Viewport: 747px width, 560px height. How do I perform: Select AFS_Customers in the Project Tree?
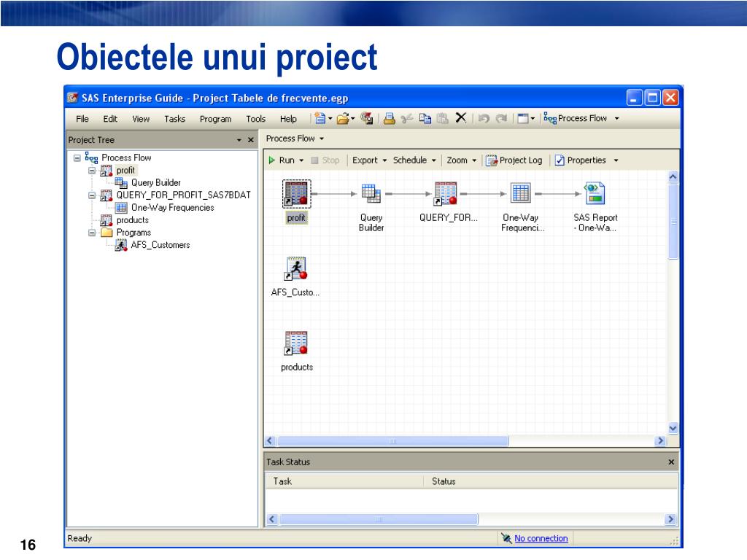160,245
